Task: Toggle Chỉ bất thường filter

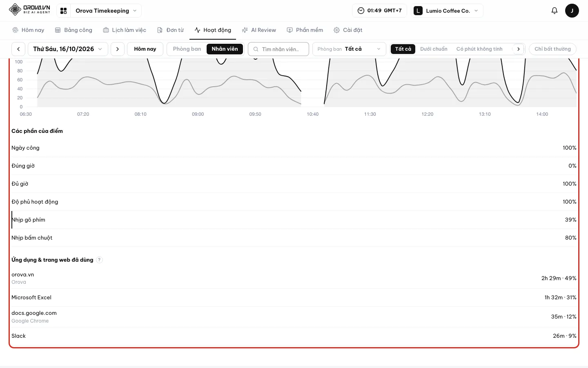Action: [552, 49]
